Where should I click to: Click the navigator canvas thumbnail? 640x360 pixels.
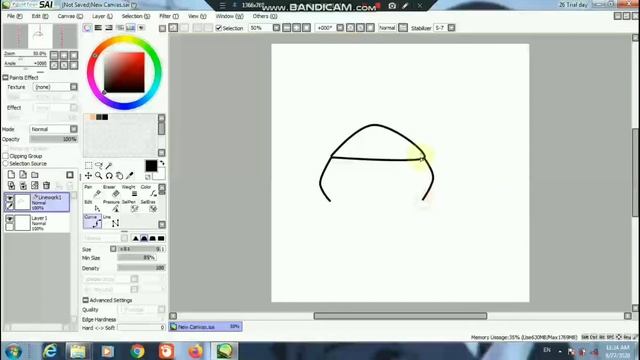(x=40, y=36)
